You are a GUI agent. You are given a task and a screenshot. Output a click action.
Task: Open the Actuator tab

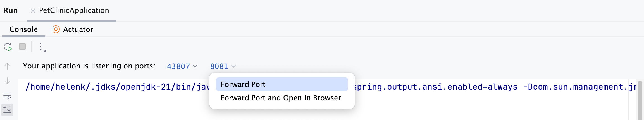78,29
